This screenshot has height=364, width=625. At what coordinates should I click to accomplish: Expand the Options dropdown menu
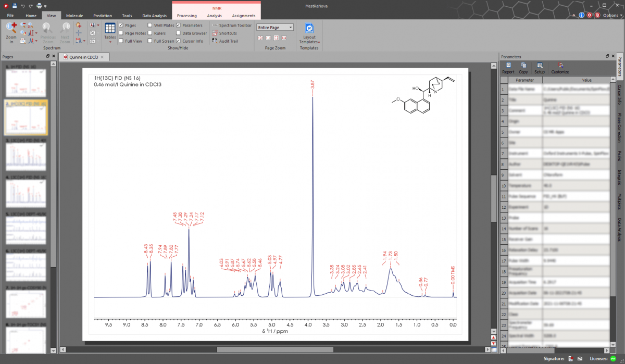point(611,16)
